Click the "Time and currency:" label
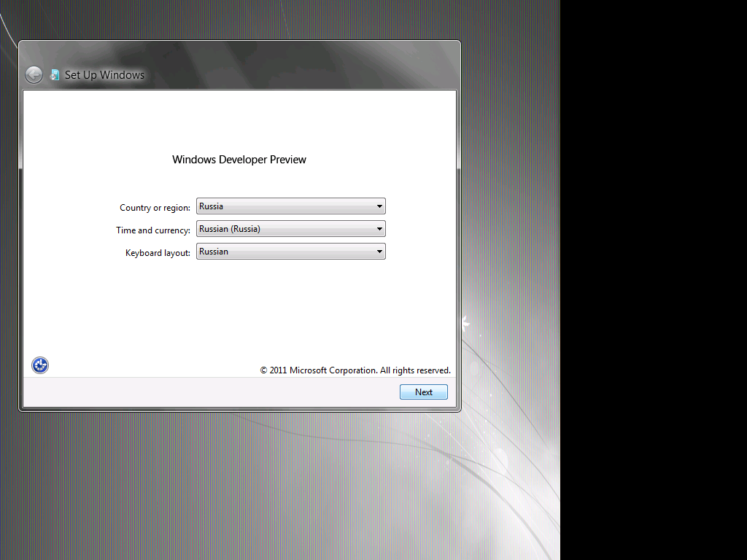This screenshot has width=747, height=560. coord(153,230)
